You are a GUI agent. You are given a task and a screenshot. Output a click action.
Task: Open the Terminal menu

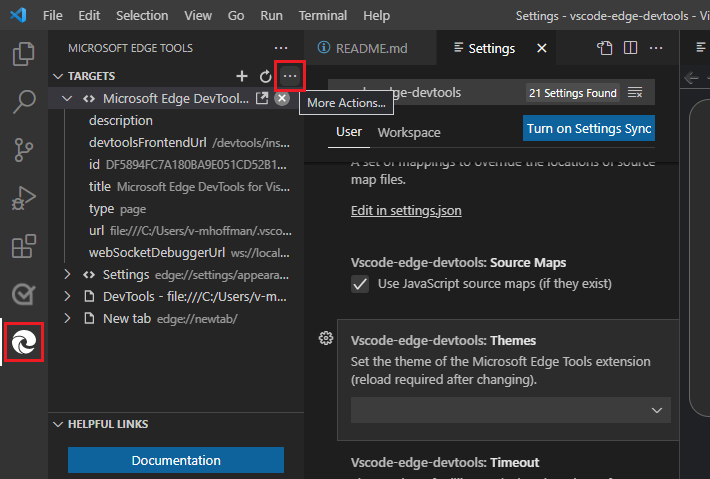click(323, 15)
